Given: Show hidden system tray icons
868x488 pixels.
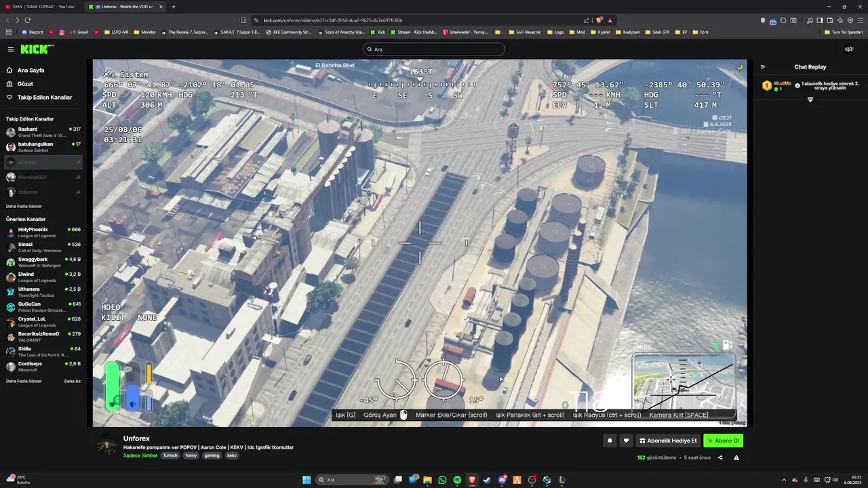Looking at the screenshot, I should point(784,480).
